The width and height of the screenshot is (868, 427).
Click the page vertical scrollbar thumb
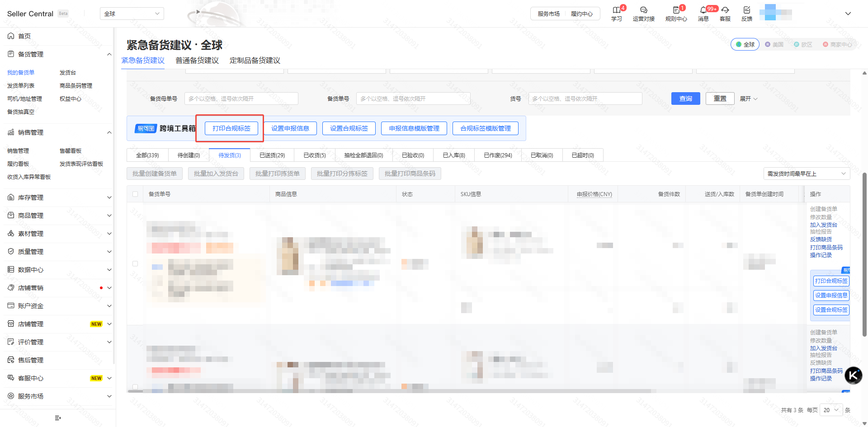point(864,254)
